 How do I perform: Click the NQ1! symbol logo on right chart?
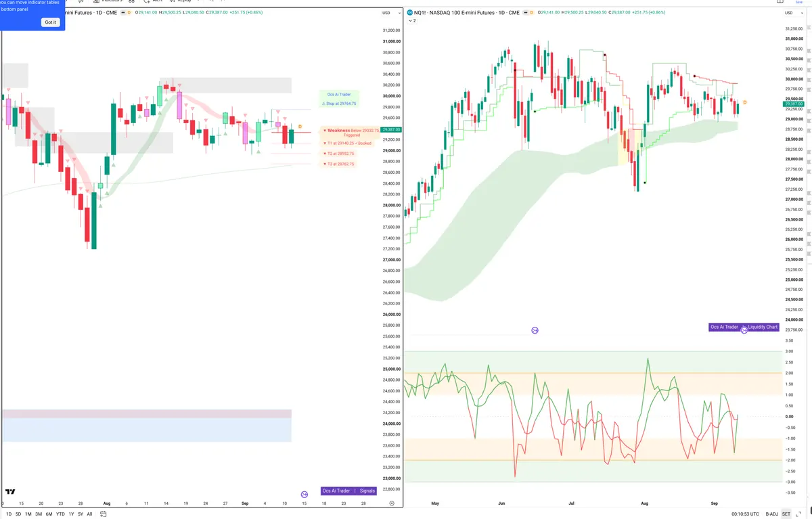(x=409, y=13)
